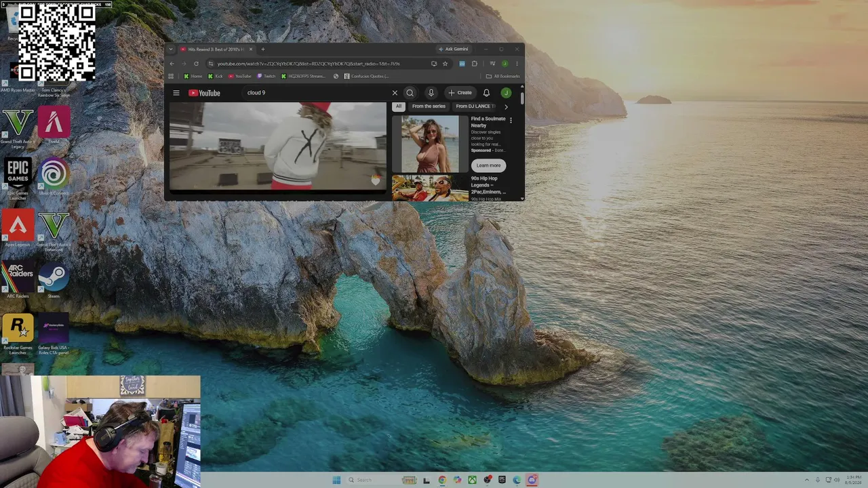The image size is (868, 488).
Task: Open the Home bookmark
Action: coord(193,77)
